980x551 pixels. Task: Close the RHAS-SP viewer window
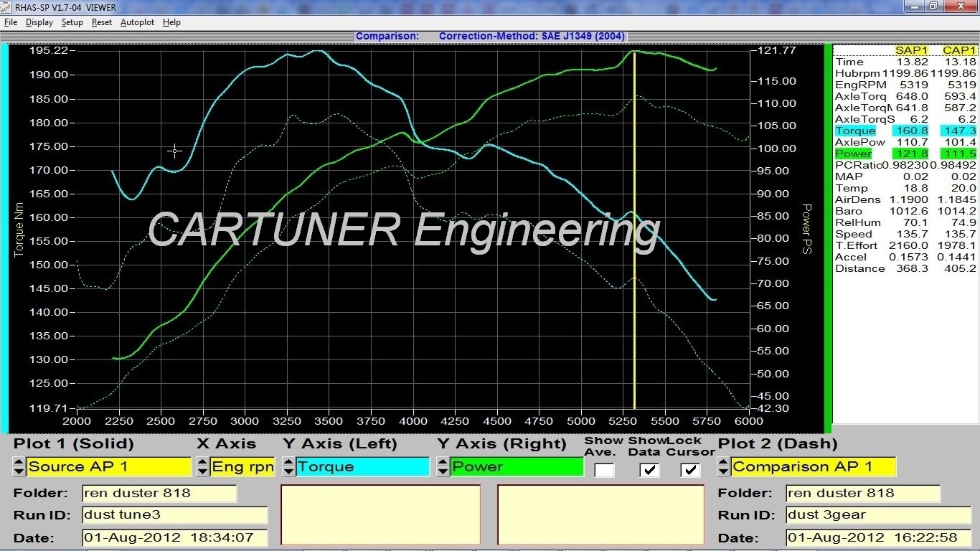[960, 6]
